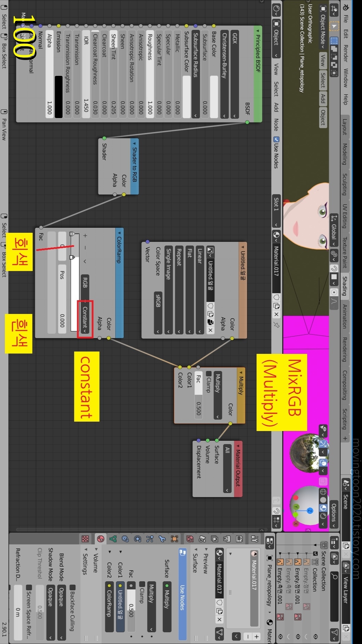Open the File menu
362x644 pixels.
tap(346, 19)
